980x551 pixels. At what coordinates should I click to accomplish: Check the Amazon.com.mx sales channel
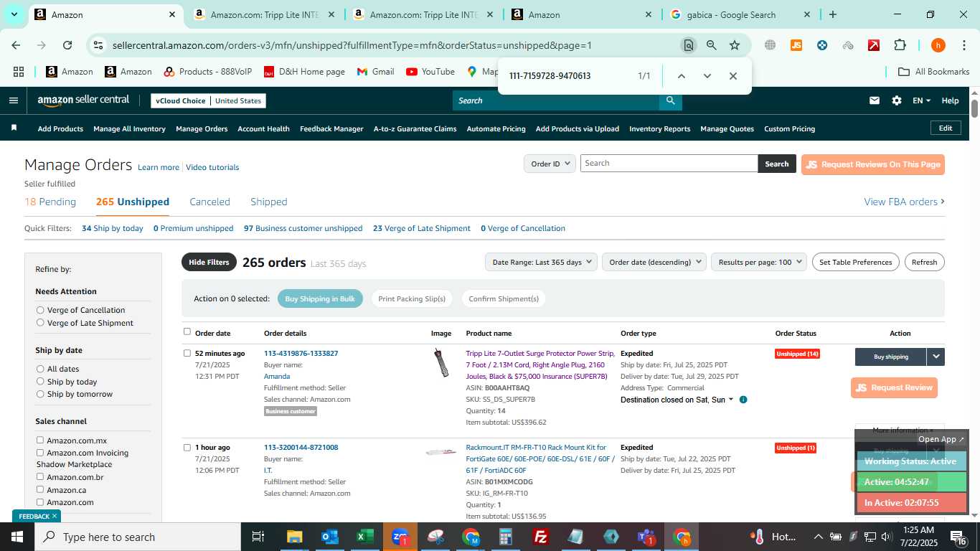(40, 440)
